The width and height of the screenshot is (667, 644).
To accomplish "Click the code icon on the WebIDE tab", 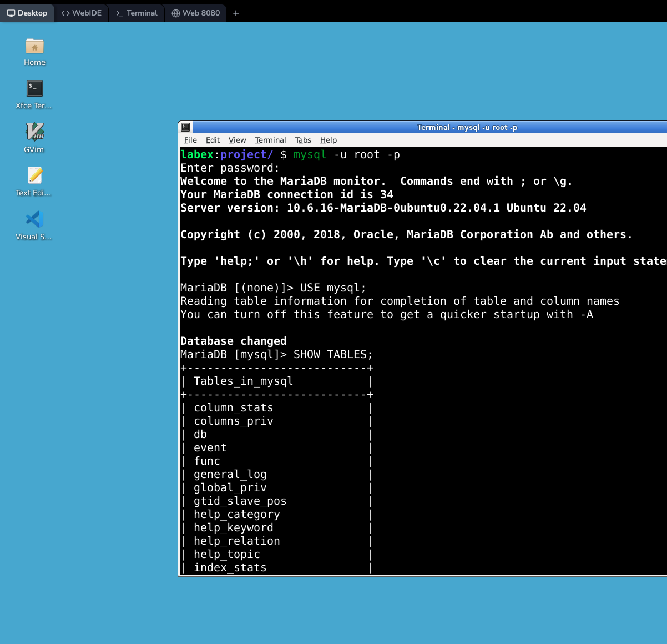I will (64, 13).
